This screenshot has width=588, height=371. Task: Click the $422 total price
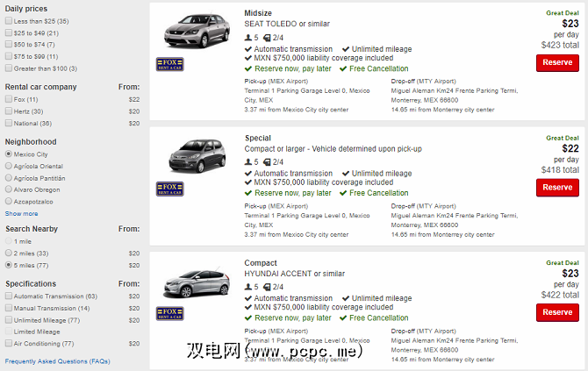tap(560, 295)
